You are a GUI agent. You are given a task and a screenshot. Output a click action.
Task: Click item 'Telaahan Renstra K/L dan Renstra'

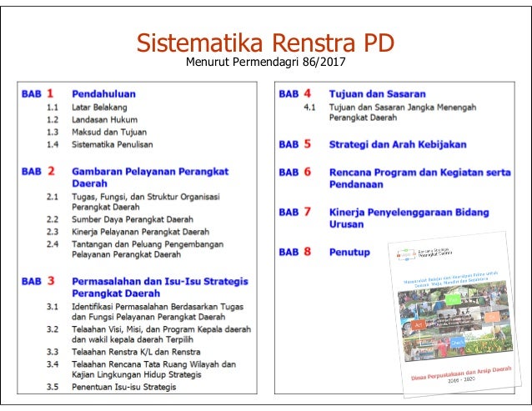136,352
